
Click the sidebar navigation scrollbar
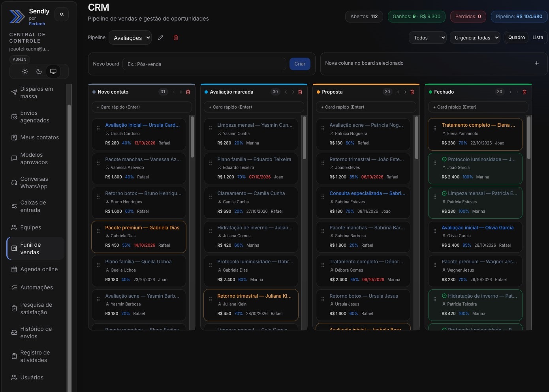point(69,248)
